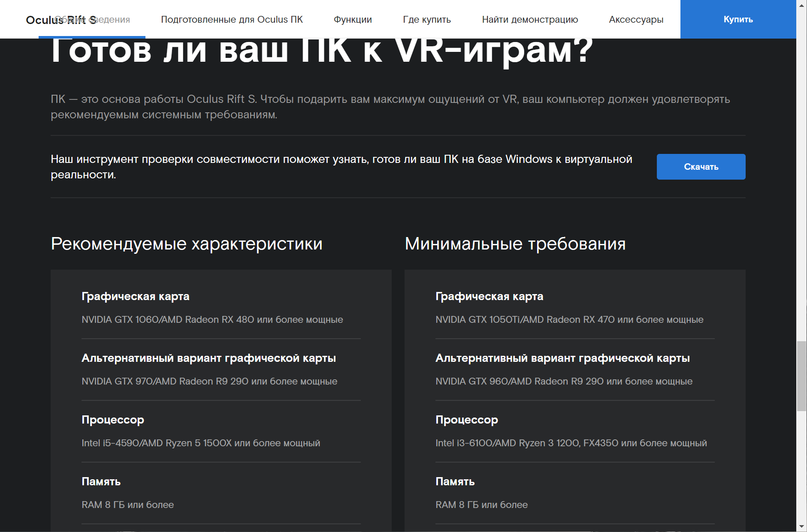The image size is (807, 532).
Task: Open Подготовленные для Oculus ПК tab
Action: click(x=232, y=20)
